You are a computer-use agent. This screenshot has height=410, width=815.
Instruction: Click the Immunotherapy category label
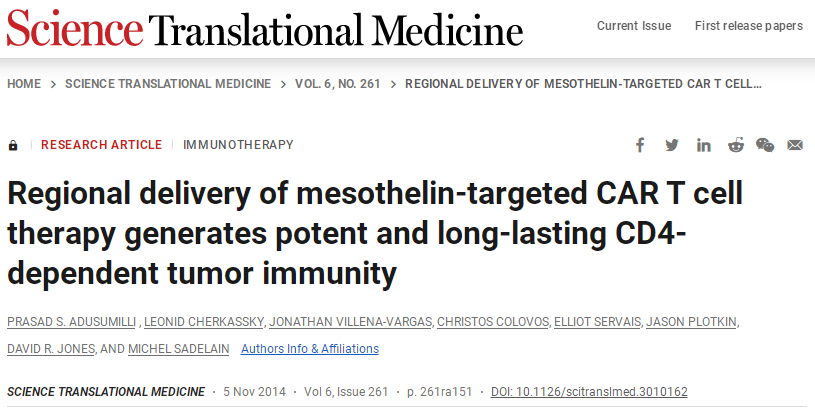coord(238,145)
